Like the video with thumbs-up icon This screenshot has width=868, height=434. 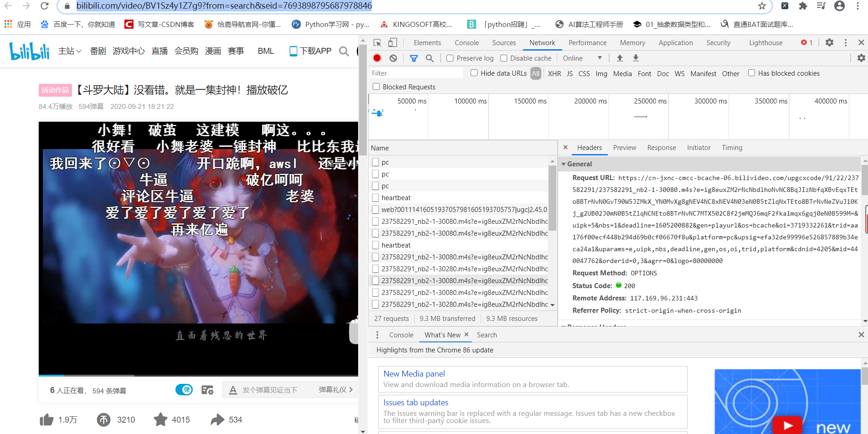tap(46, 419)
